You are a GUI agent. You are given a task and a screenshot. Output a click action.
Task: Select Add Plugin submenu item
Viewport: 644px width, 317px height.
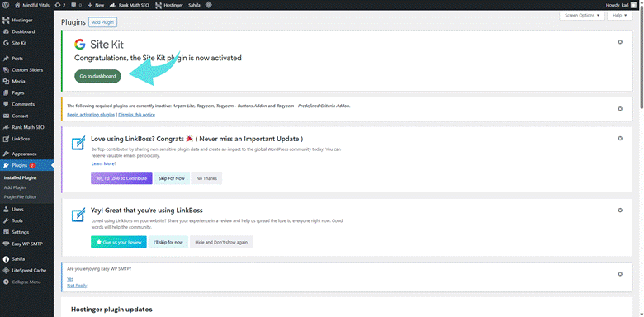[15, 187]
